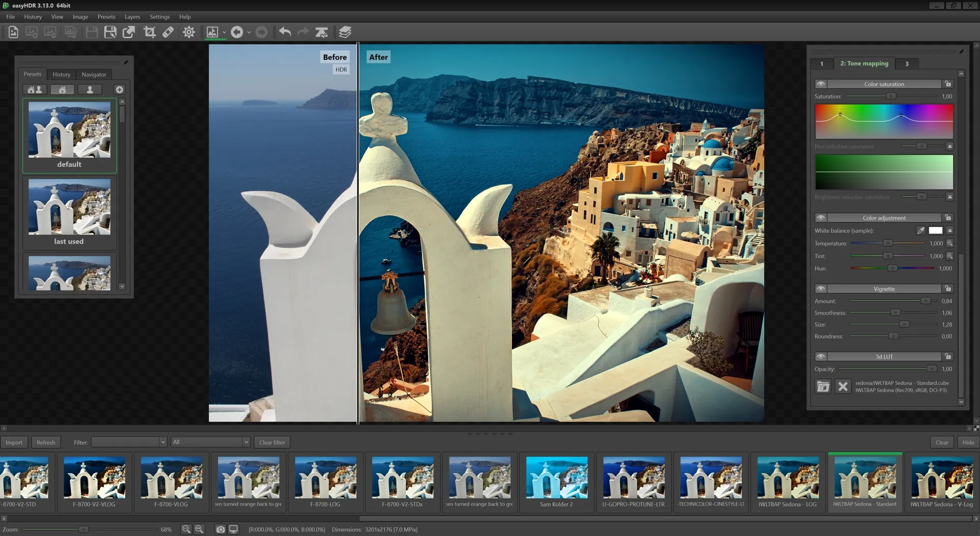Screen dimensions: 980x536
Task: Click the Clear filter button
Action: pos(272,442)
